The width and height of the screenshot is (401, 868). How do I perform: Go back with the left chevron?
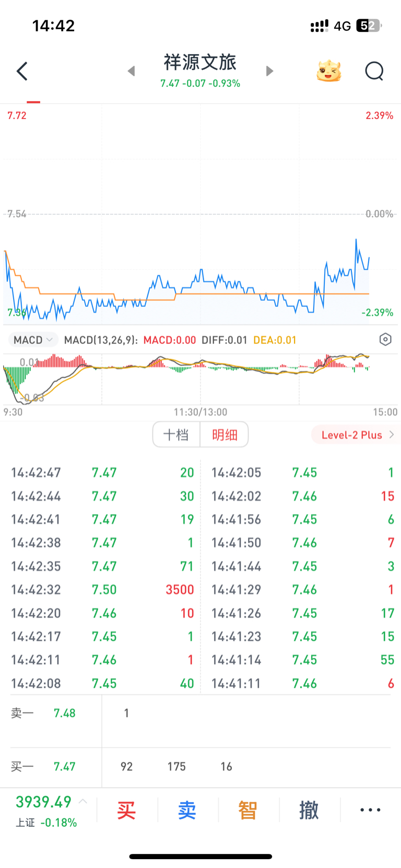pyautogui.click(x=22, y=71)
